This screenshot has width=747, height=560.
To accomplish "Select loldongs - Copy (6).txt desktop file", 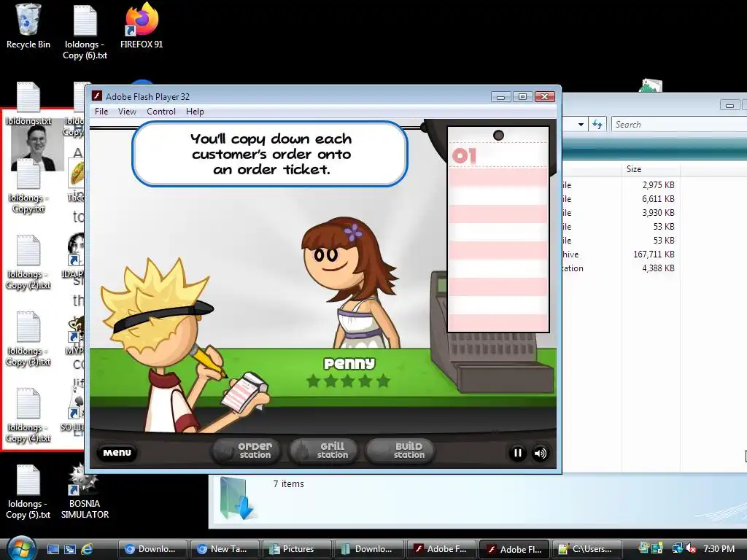I will tap(85, 32).
